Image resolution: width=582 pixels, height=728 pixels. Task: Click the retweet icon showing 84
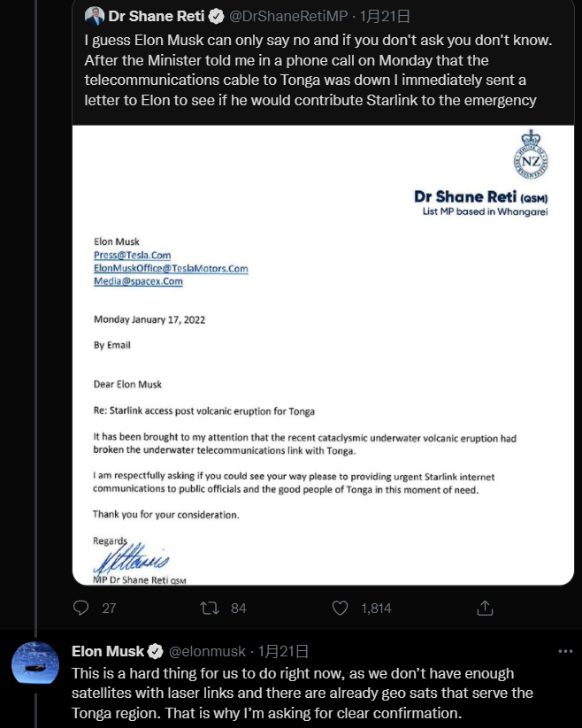click(x=210, y=608)
